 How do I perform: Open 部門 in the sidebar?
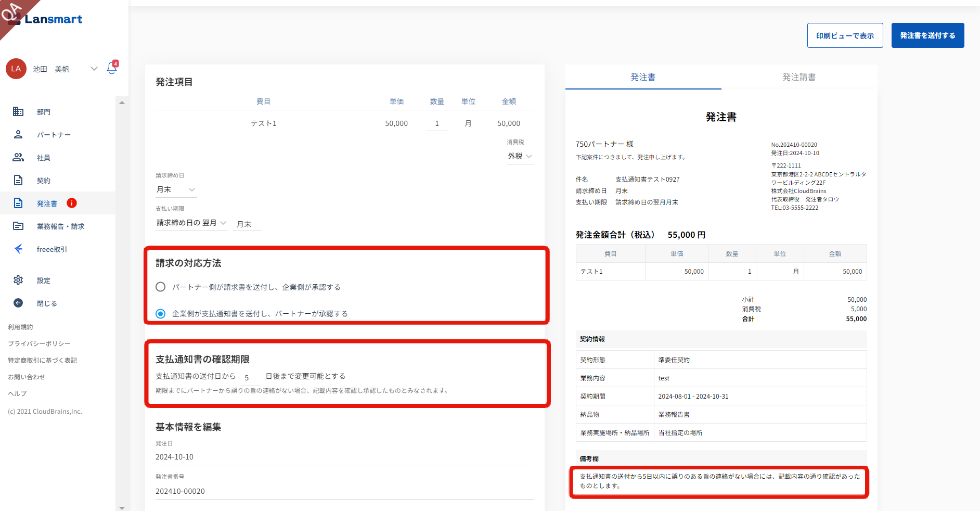point(44,112)
